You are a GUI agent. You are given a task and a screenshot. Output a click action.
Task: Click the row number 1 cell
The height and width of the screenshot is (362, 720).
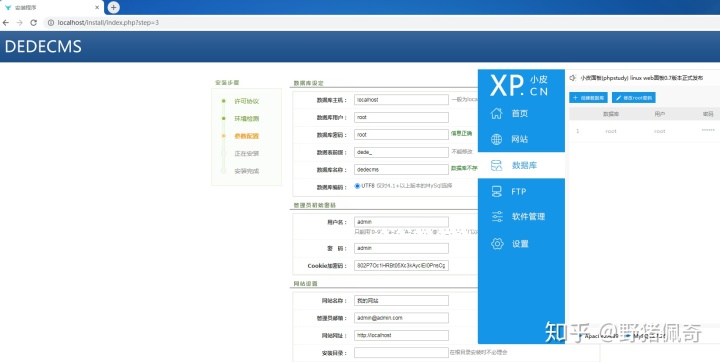578,131
